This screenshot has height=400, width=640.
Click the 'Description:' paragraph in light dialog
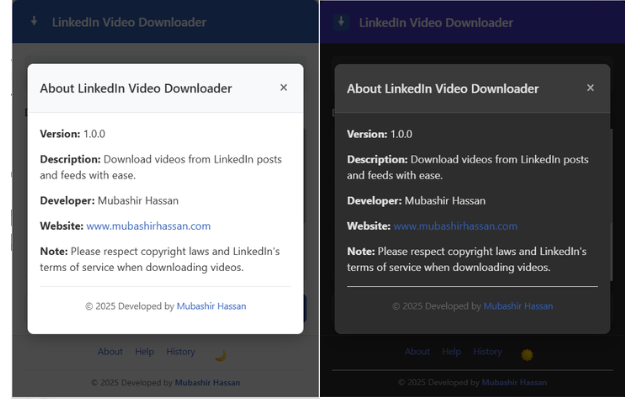tap(161, 167)
